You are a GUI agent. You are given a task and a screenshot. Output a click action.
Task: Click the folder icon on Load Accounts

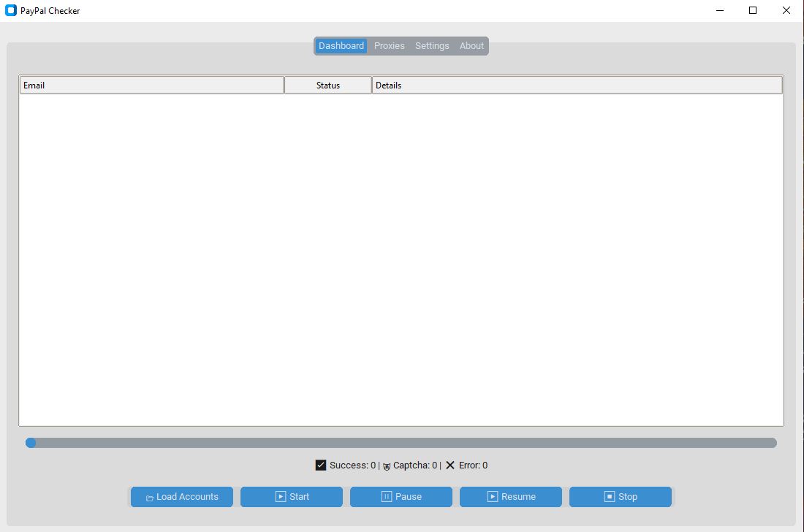[150, 498]
